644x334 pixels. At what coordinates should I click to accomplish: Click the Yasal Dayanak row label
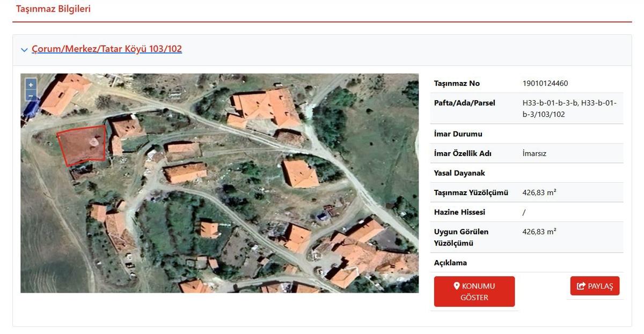coord(459,173)
